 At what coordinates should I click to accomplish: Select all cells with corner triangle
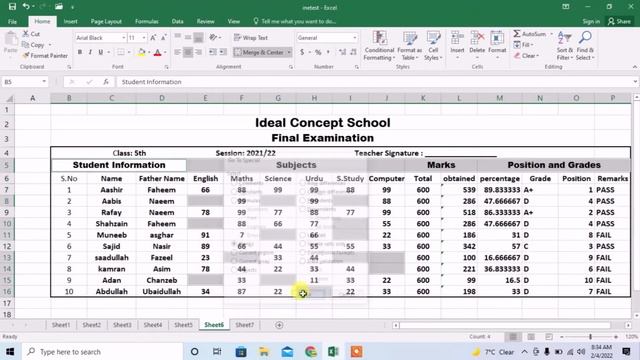click(x=9, y=98)
